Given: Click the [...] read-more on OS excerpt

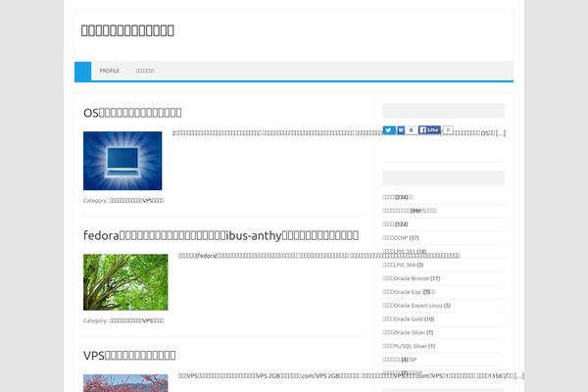Looking at the screenshot, I should tap(501, 133).
